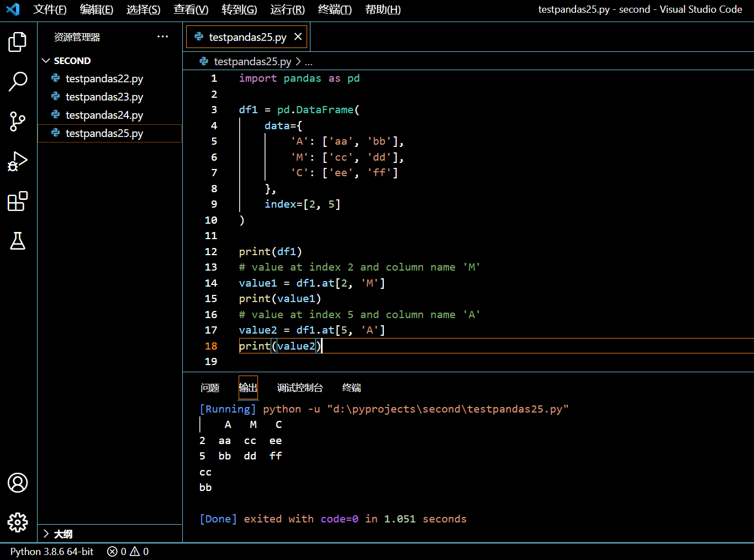Open the 终端(T) menu

coord(335,9)
